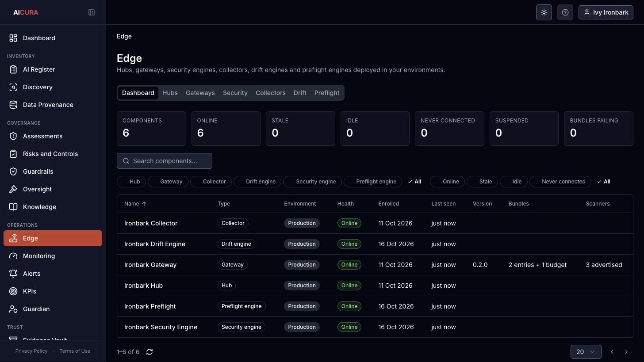
Task: Refresh the components list
Action: [149, 352]
